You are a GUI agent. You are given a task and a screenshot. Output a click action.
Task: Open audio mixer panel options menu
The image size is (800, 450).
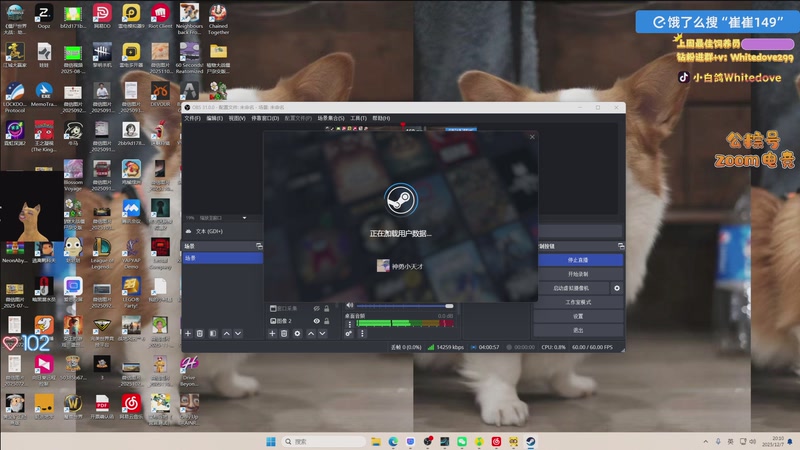362,334
